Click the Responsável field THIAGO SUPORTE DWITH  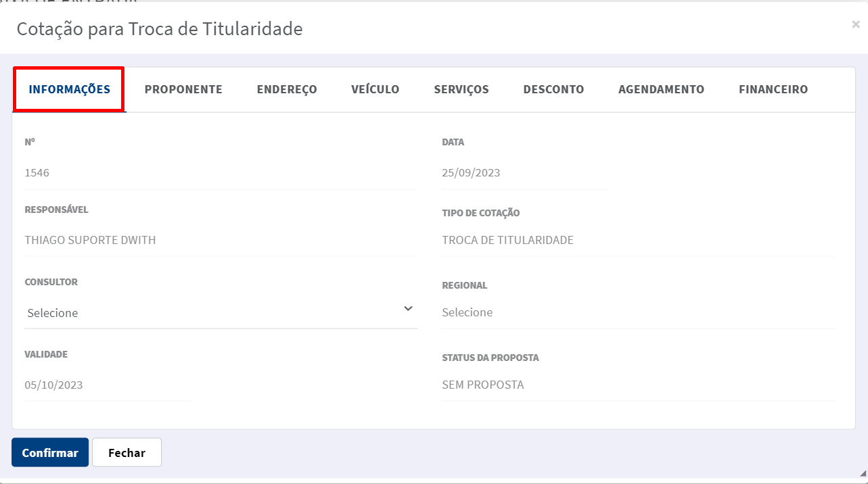[x=221, y=240]
